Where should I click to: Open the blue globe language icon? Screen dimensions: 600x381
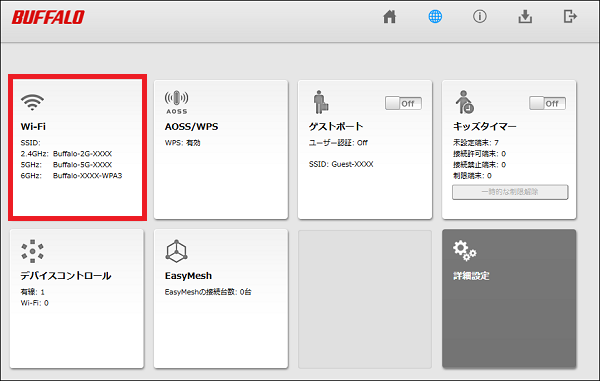click(x=435, y=16)
